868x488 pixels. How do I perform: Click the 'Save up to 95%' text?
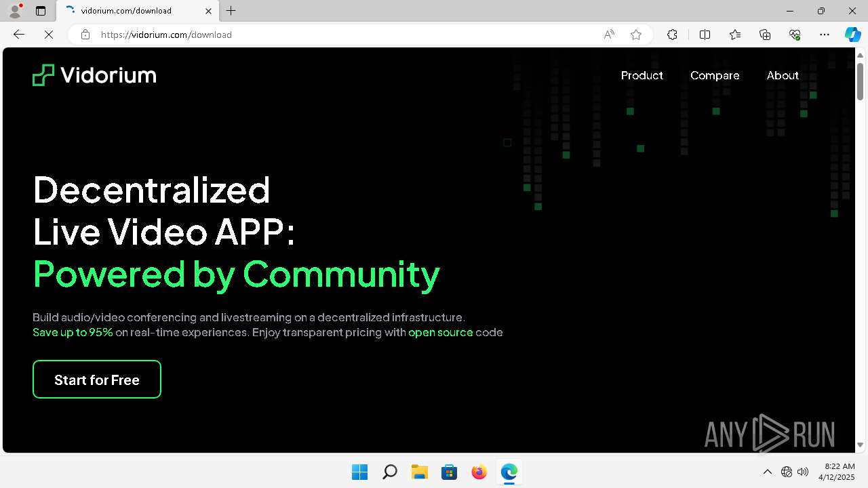(x=73, y=332)
